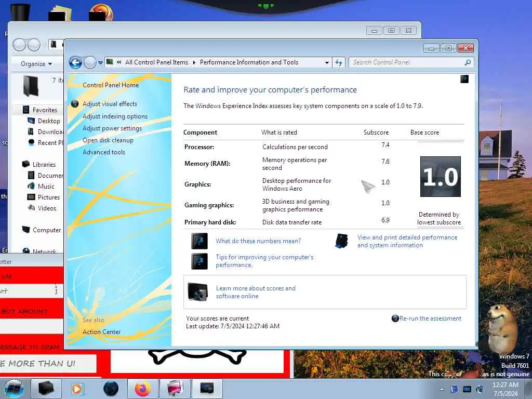Click the breadcrumb arrow after All Control Panel Items
The height and width of the screenshot is (399, 532).
(194, 62)
